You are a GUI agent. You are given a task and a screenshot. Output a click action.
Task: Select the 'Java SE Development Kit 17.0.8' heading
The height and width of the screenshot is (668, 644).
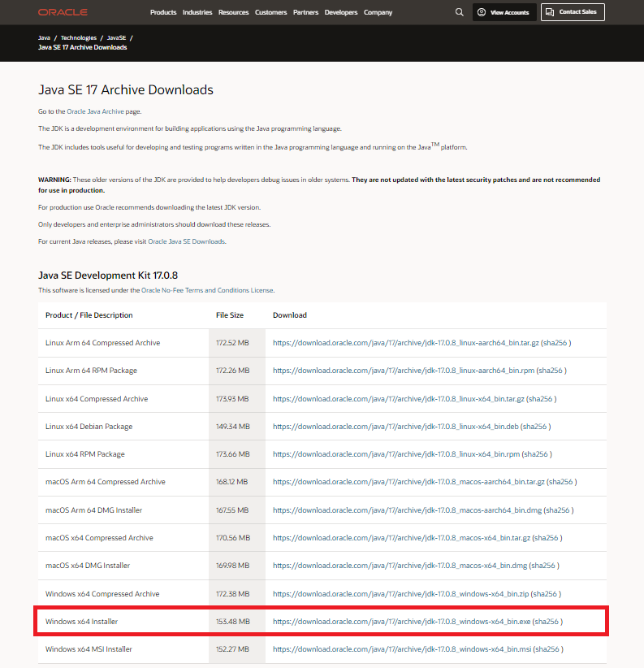pyautogui.click(x=108, y=275)
